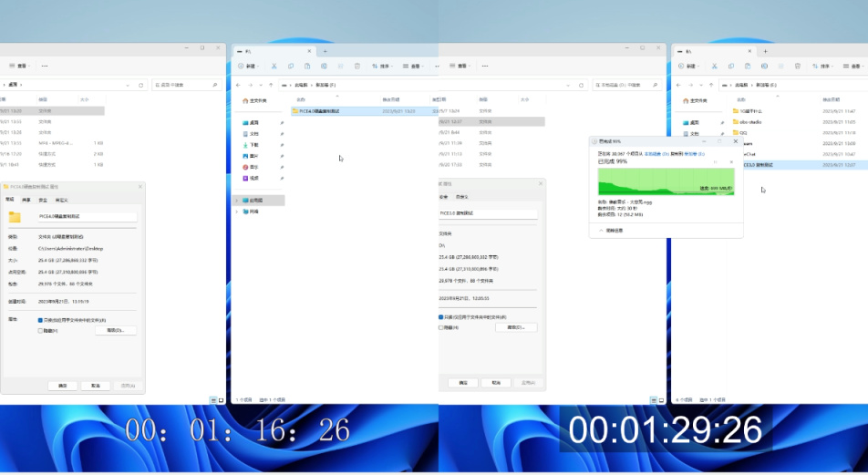Click Copy icon in F: drive Explorer toolbar
868x475 pixels.
point(291,66)
